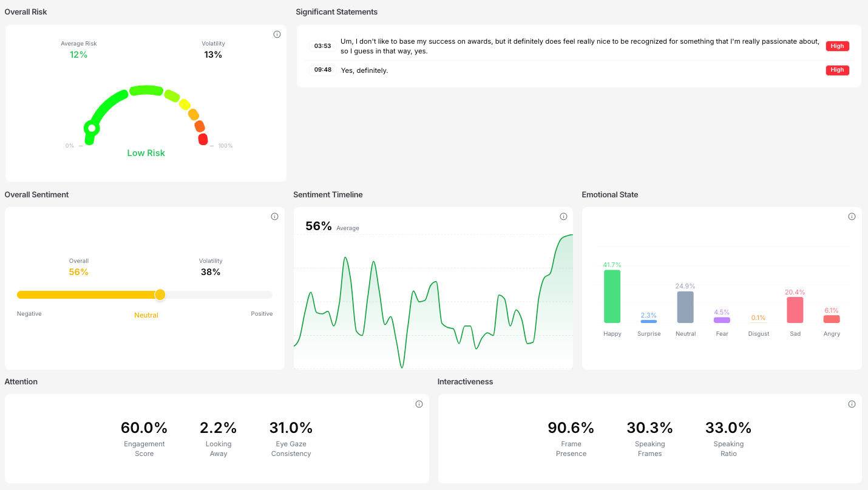Click the Angry bar in Emotional State chart
The height and width of the screenshot is (490, 868).
(832, 319)
